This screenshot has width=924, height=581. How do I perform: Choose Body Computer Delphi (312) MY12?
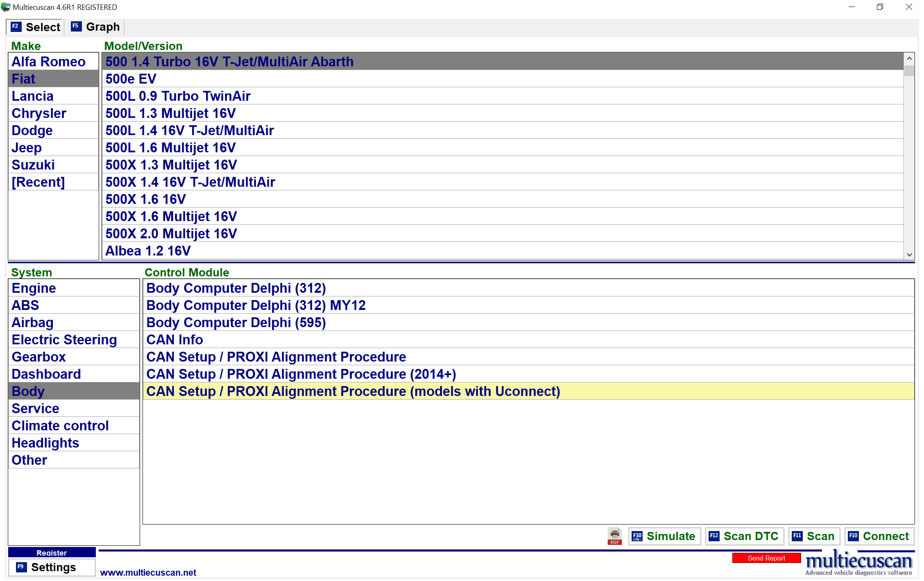(528, 305)
